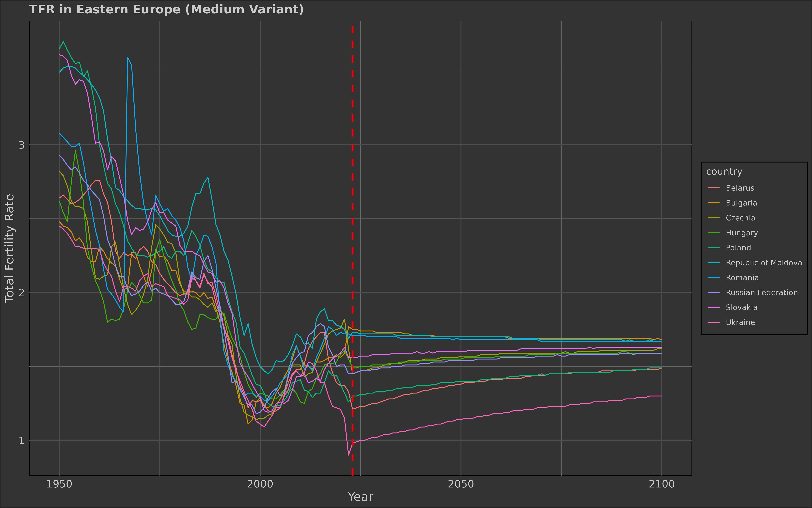Click the chart title 'TFR in Eastern Europe (Medium Variant)'
Screen dimensions: 812x508
click(x=166, y=9)
